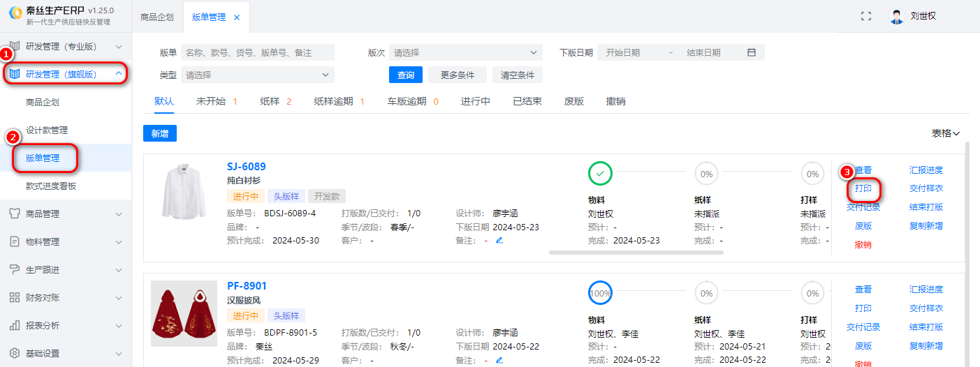This screenshot has width=980, height=367.
Task: Click the green 物料 completed checkmark circle
Action: click(601, 174)
